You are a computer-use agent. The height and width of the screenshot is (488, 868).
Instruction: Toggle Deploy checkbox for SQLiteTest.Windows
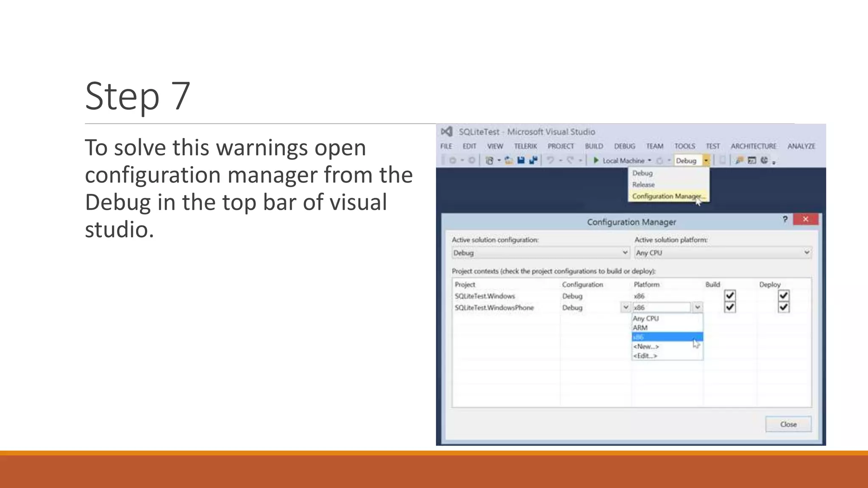click(x=784, y=295)
